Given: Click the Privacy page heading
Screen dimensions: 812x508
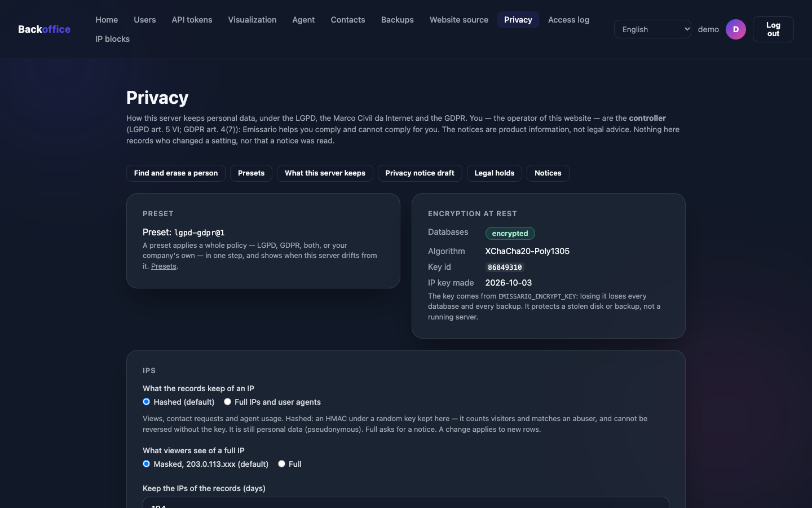Looking at the screenshot, I should 157,98.
